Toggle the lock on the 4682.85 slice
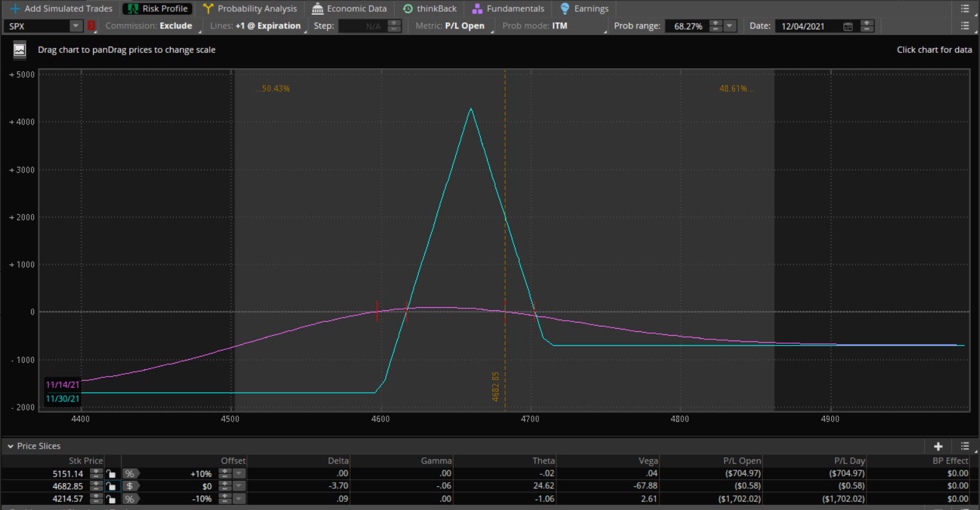 (111, 486)
